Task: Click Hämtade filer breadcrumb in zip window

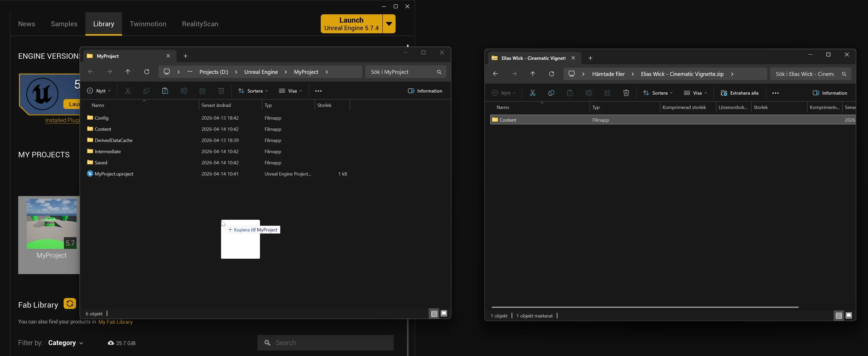Action: pos(608,74)
